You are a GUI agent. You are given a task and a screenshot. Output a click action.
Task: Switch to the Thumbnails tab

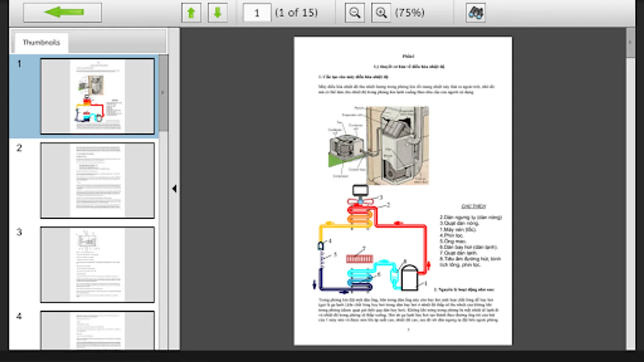click(42, 42)
